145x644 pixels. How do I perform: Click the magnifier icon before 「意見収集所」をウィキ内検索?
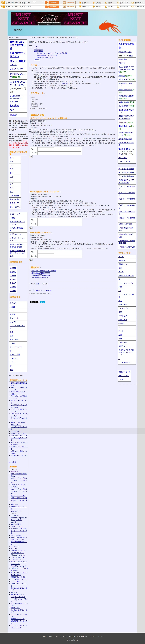tap(30, 290)
